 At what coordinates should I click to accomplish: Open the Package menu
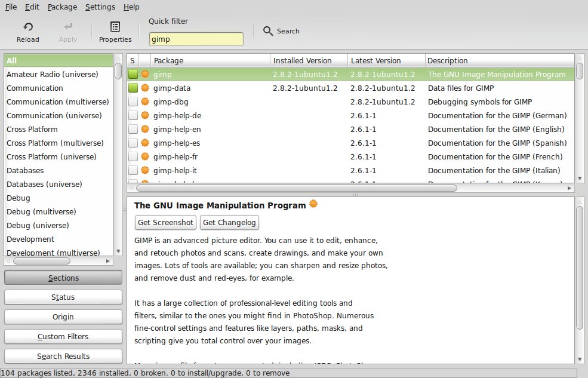pyautogui.click(x=62, y=7)
